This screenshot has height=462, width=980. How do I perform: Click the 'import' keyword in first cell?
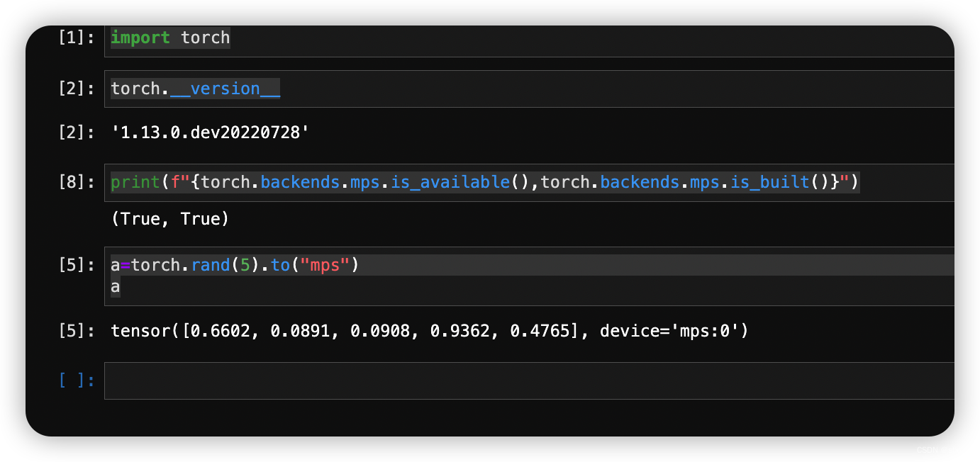point(140,38)
